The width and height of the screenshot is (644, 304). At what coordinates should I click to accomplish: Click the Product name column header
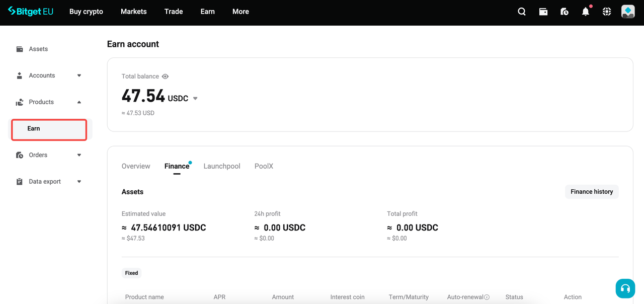(144, 297)
